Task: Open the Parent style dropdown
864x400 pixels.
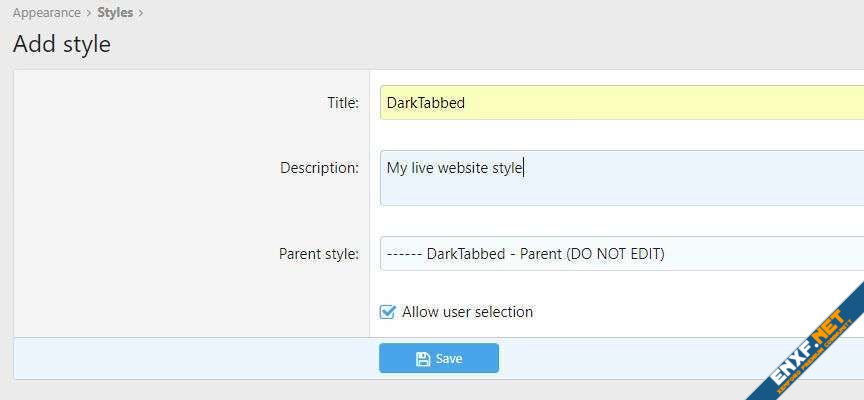Action: tap(622, 253)
